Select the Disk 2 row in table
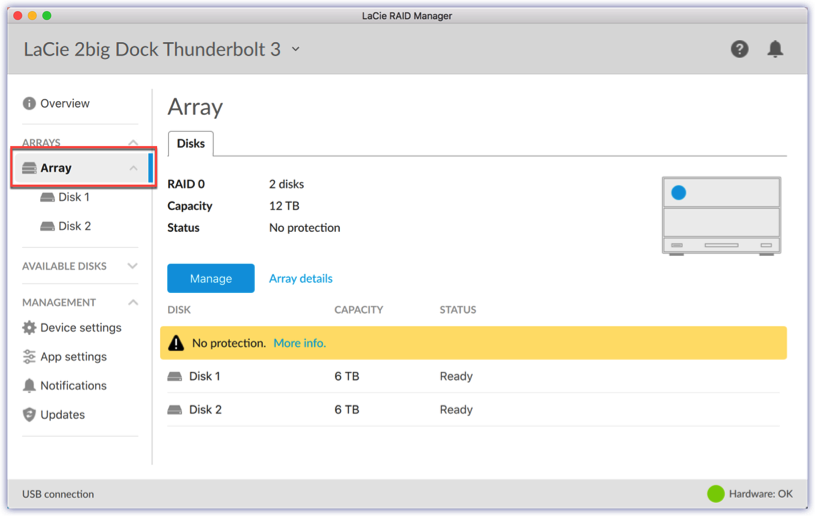 click(205, 410)
